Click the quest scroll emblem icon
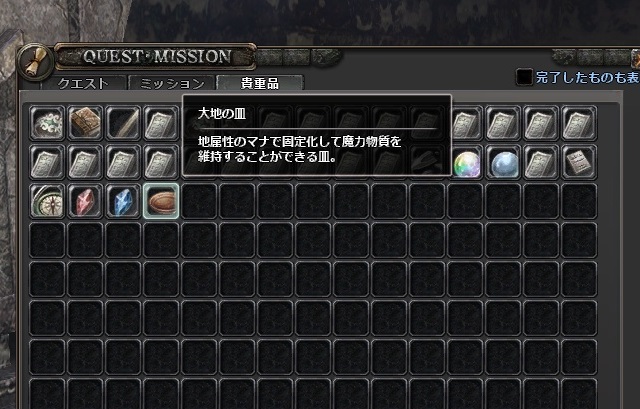The image size is (640, 409). pyautogui.click(x=35, y=62)
